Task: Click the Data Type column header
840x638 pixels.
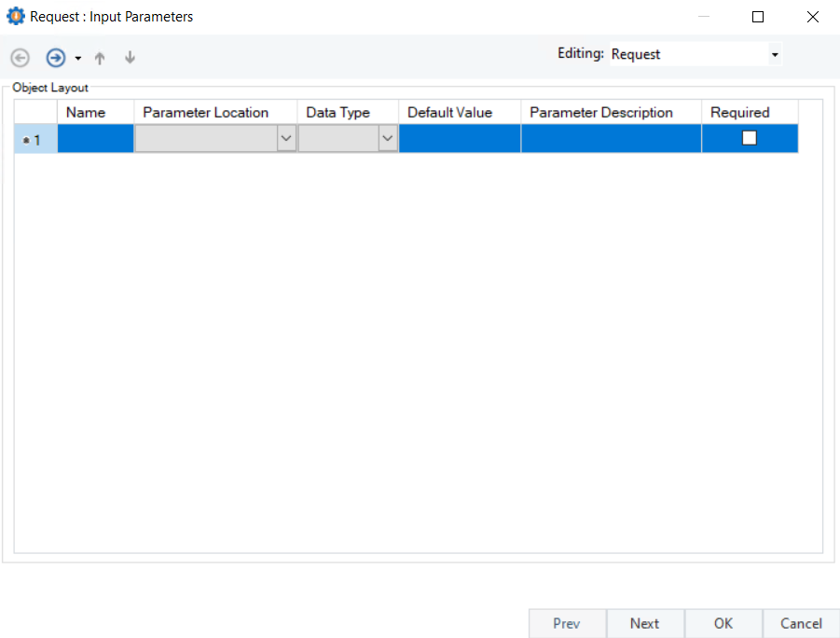Action: click(x=348, y=112)
